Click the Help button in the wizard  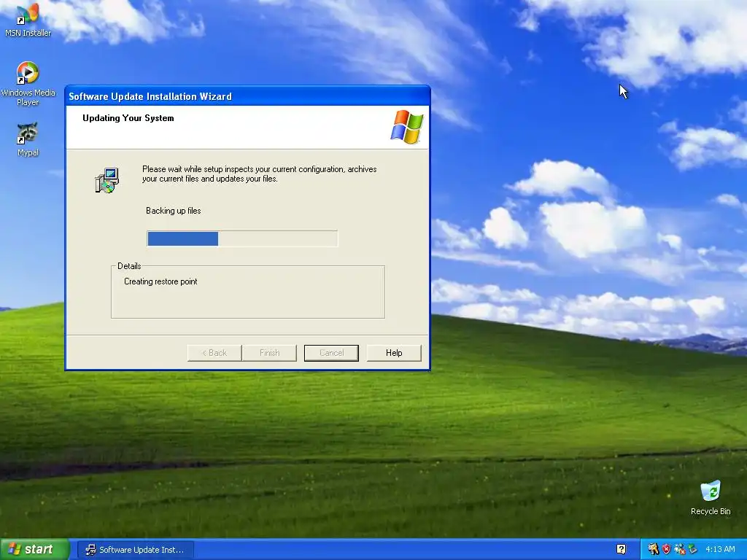(394, 353)
